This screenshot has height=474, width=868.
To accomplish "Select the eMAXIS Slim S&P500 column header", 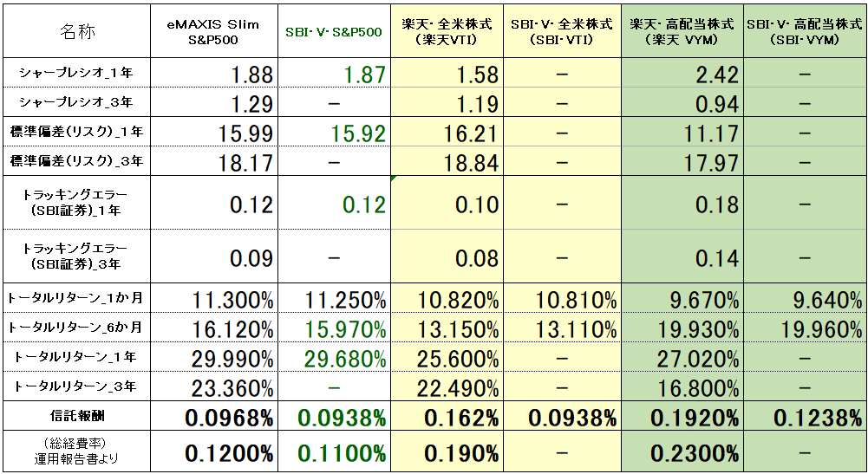I will click(x=213, y=31).
